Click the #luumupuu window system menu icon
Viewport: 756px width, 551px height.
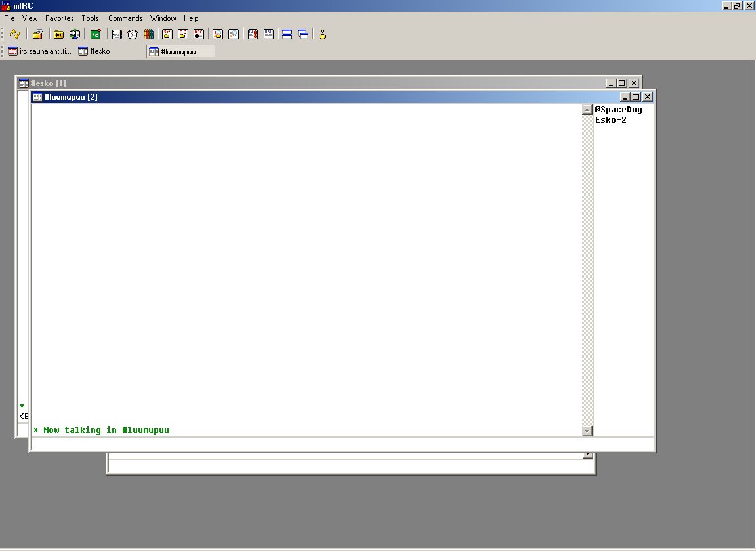37,97
